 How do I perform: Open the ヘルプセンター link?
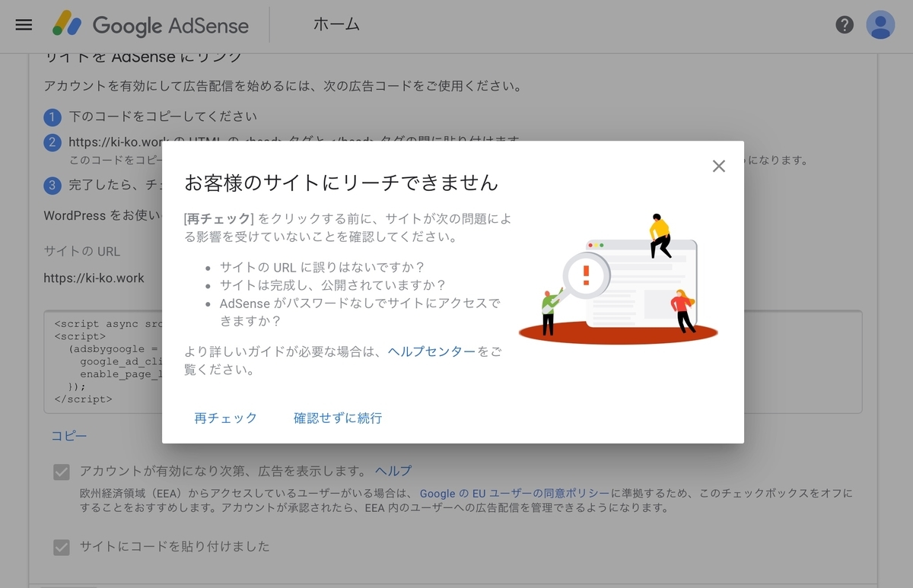click(431, 351)
